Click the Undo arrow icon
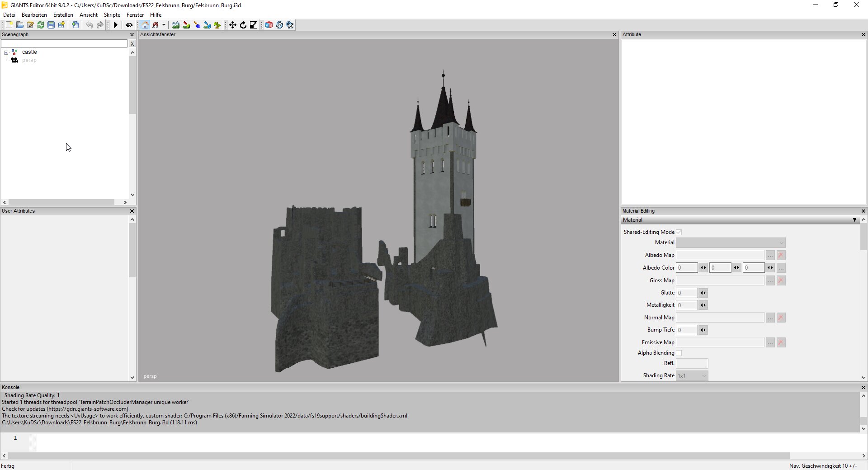The width and height of the screenshot is (868, 470). coord(89,25)
